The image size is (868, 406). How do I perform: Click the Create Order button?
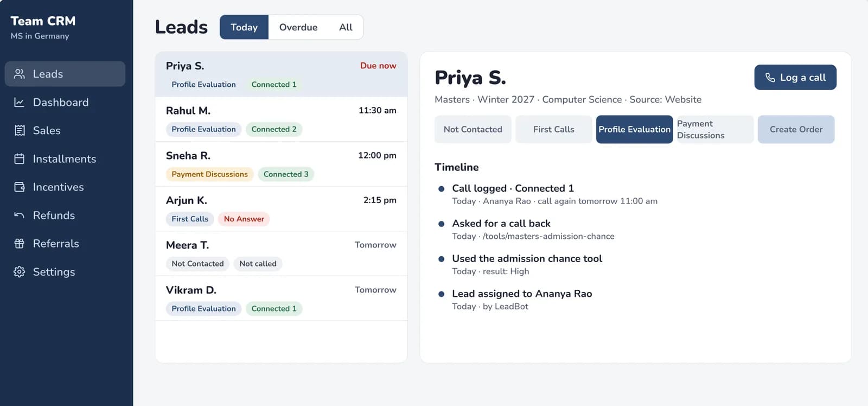(x=796, y=129)
